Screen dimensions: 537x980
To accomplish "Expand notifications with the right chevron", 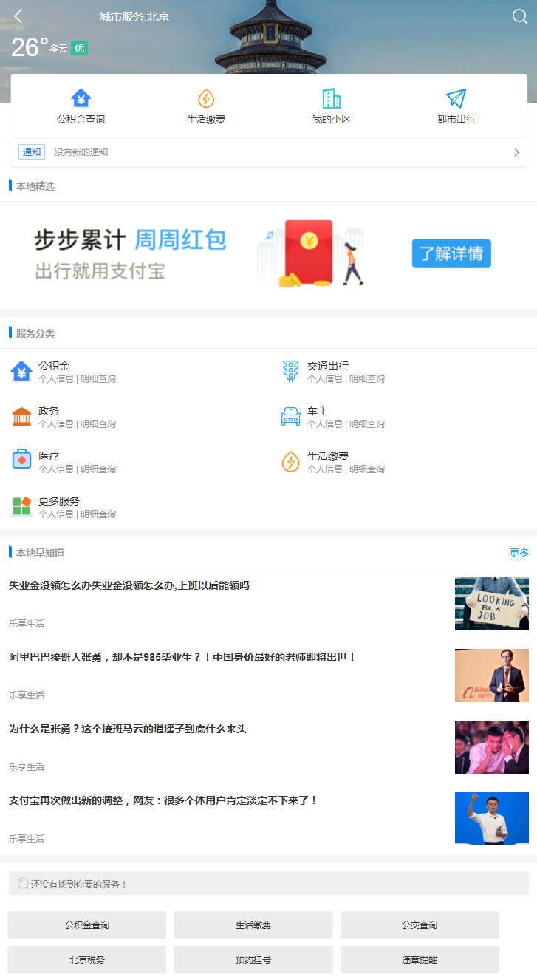I will point(516,152).
